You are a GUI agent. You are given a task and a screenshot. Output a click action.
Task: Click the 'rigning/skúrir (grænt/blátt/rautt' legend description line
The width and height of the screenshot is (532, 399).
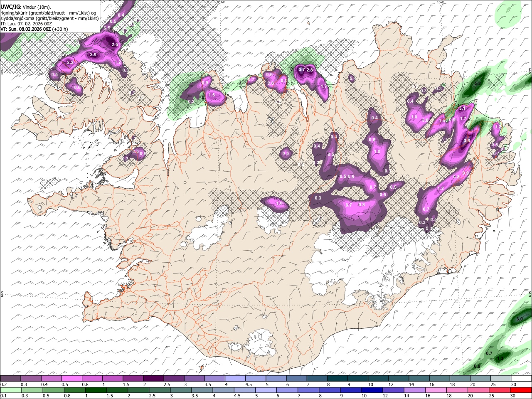(x=49, y=12)
